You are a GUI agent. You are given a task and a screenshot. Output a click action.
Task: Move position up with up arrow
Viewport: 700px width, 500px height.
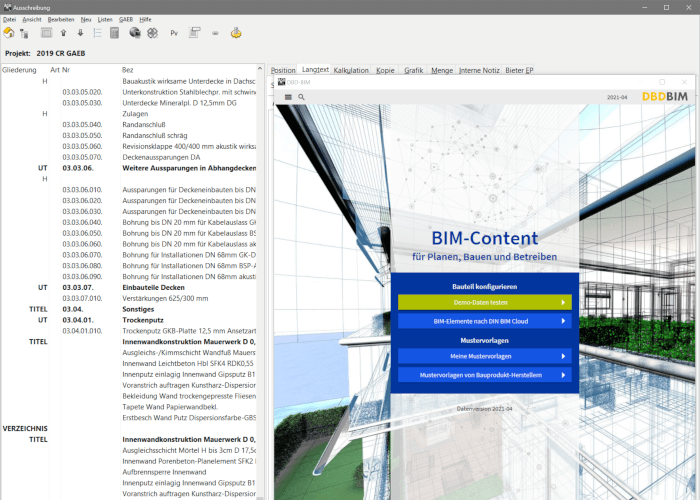[63, 33]
